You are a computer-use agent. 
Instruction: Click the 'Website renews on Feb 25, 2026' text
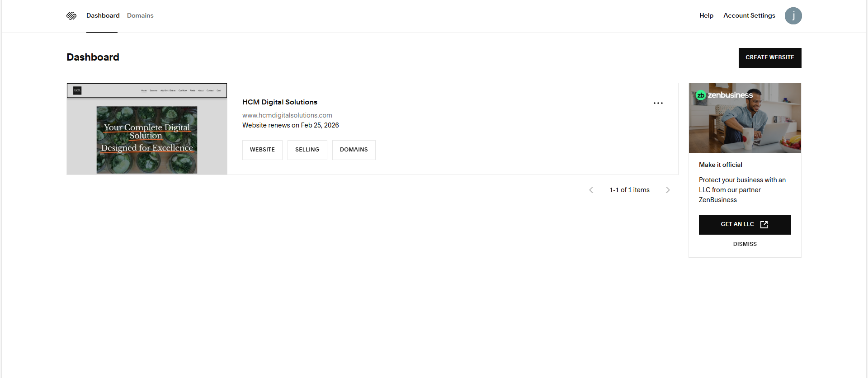click(x=291, y=125)
